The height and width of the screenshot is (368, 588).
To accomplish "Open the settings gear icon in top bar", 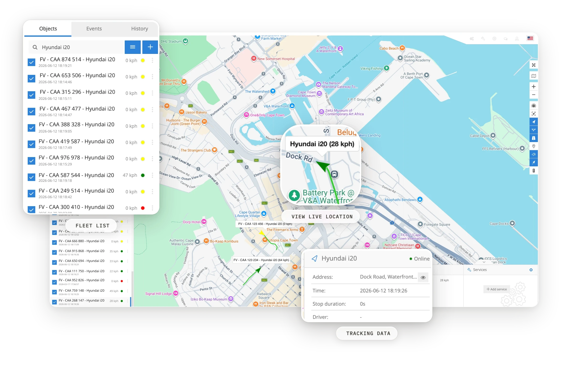I will [x=494, y=38].
